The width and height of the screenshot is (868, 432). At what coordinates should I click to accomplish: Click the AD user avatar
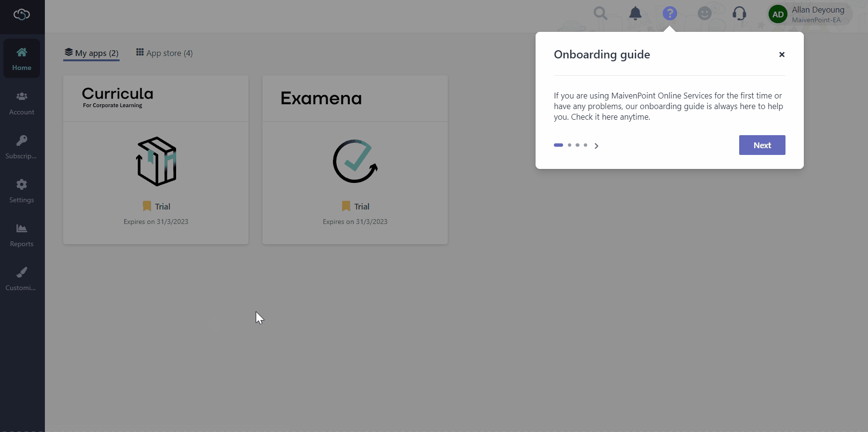(778, 14)
